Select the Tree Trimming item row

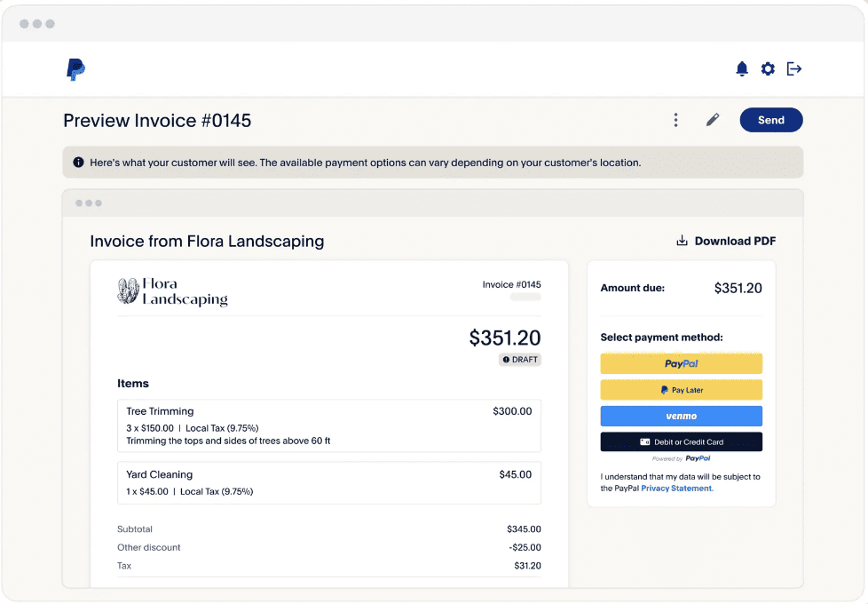tap(329, 425)
